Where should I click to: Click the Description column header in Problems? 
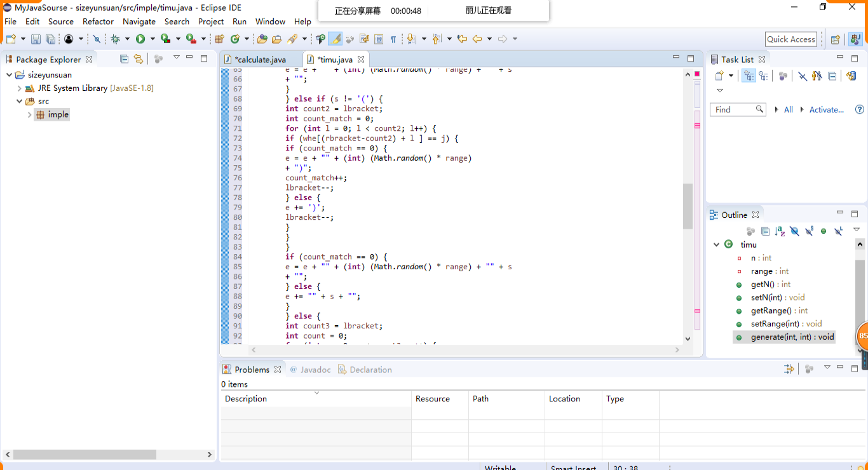316,399
